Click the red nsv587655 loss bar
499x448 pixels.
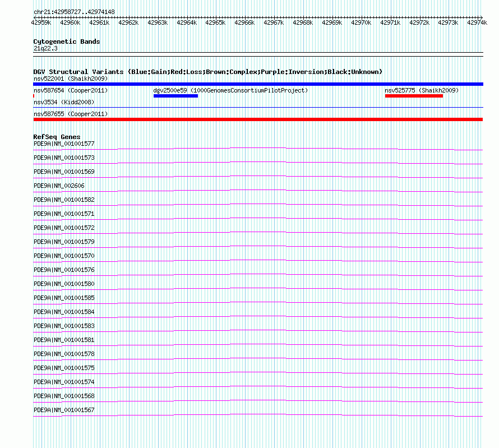click(258, 119)
